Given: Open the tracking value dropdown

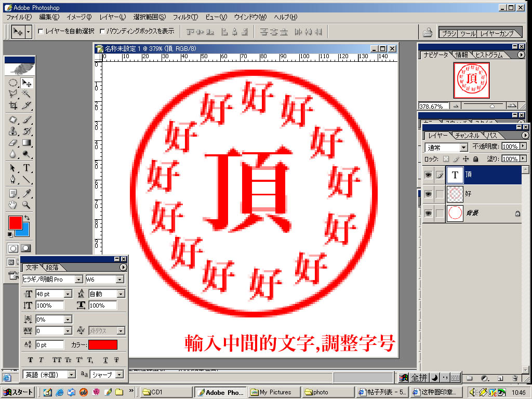Looking at the screenshot, I should point(68,330).
